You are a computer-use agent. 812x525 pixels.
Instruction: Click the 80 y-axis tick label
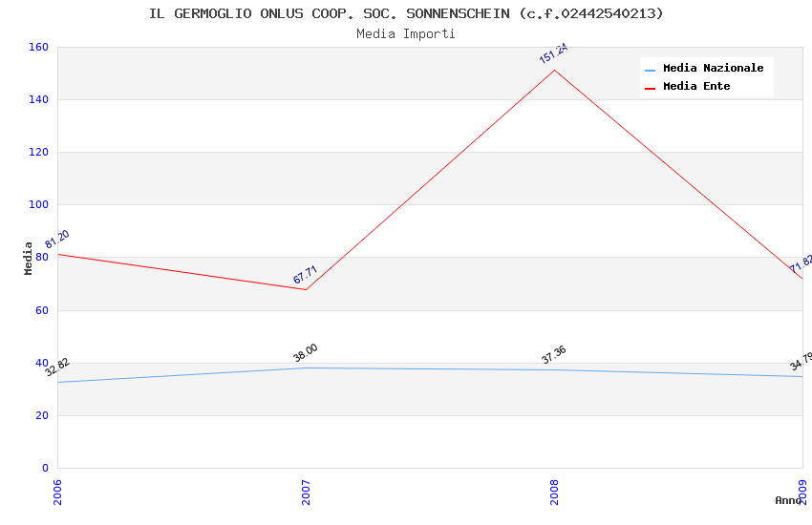coord(41,257)
